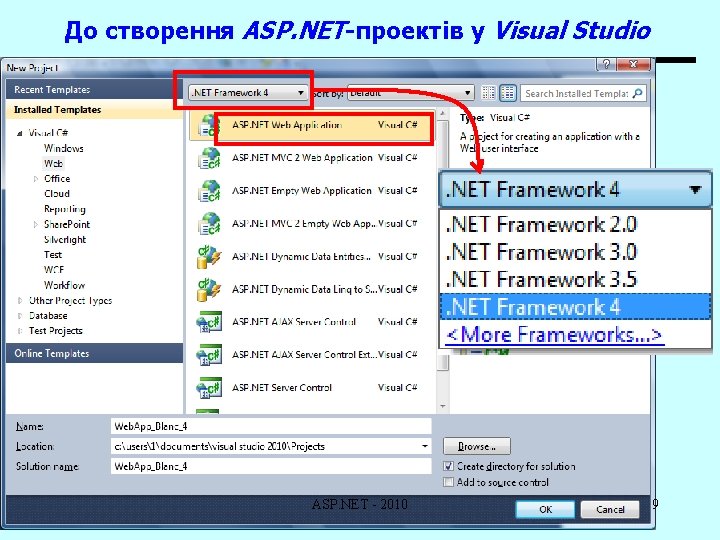Viewport: 720px width, 540px height.
Task: Click the ASP.NET MVC 2 Empty Web App icon
Action: [209, 224]
